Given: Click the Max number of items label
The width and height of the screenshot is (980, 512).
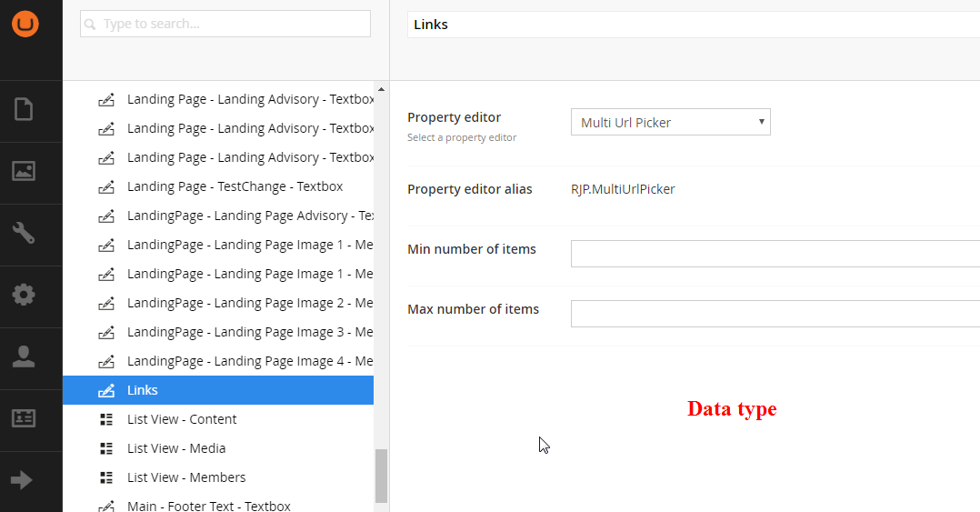Looking at the screenshot, I should click(x=473, y=309).
